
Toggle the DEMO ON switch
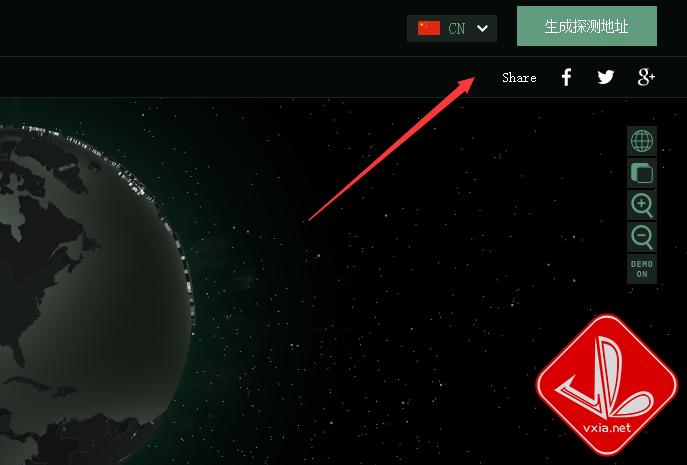(x=642, y=269)
